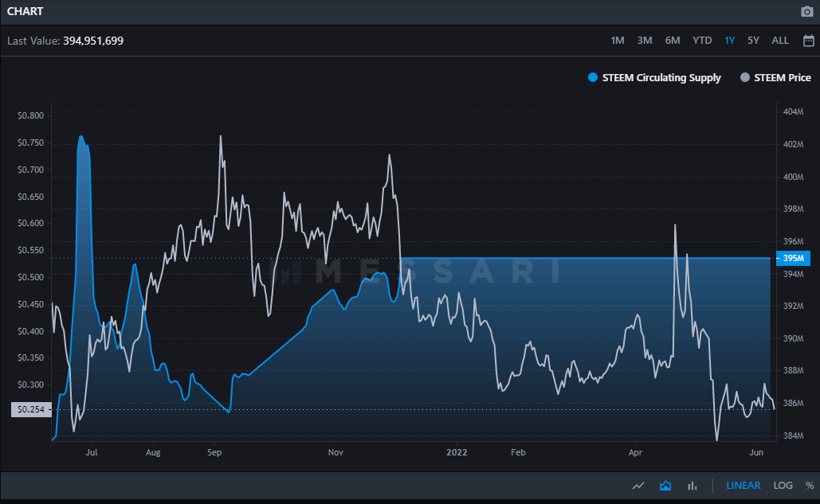Switch to bar chart type icon
This screenshot has width=820, height=504.
tap(692, 486)
